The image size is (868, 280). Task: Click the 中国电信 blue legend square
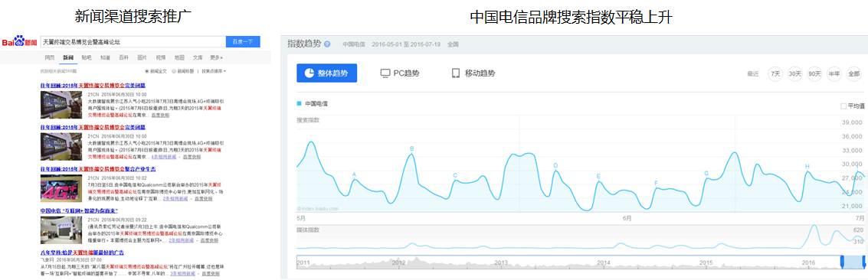pyautogui.click(x=299, y=103)
